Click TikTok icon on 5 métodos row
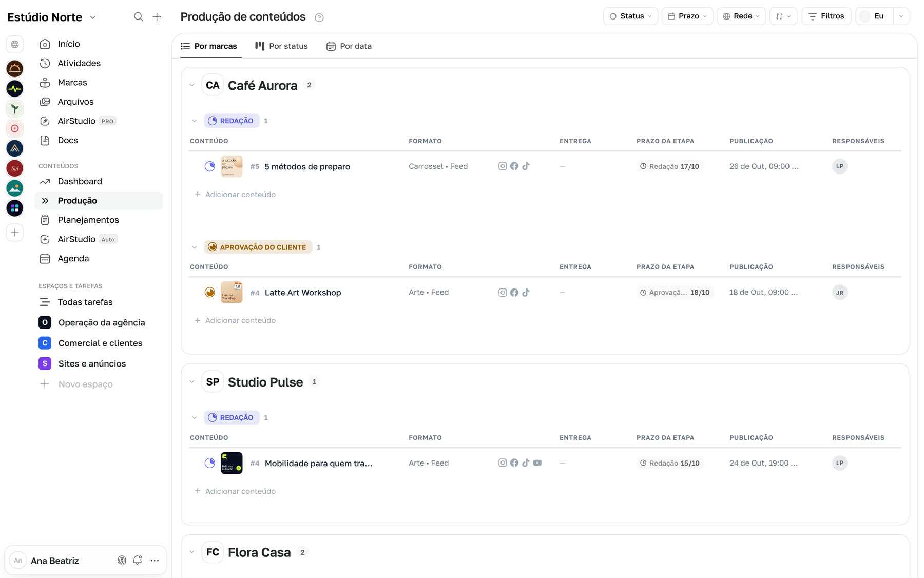924x578 pixels. [526, 166]
